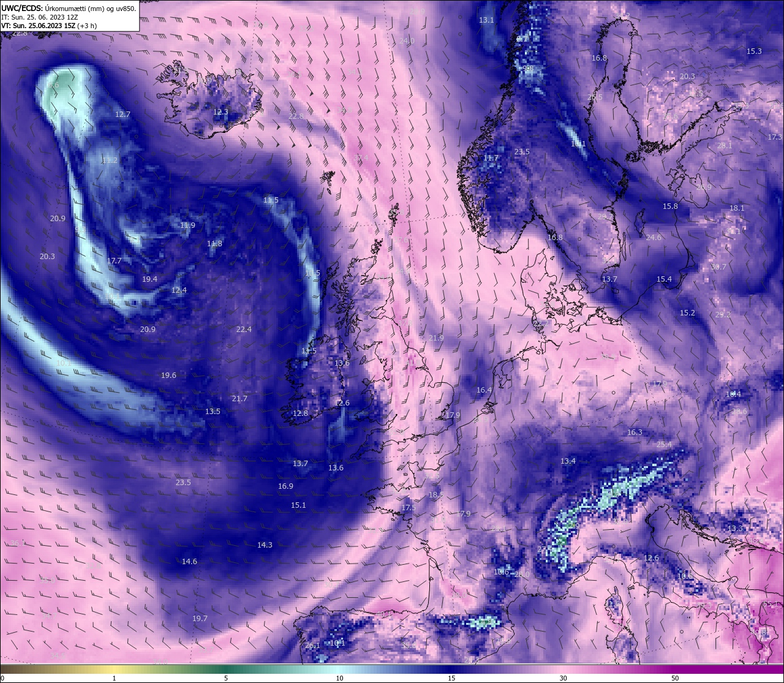Screen dimensions: 784x683
Task: Click the valid time line "VT: Sun. 25.06.2023 15Z (+3 h)"
Action: 49,26
